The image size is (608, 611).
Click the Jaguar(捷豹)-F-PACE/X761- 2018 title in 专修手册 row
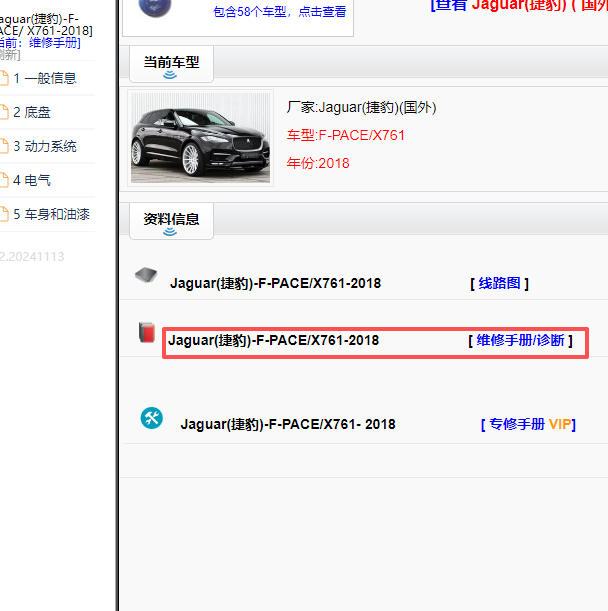288,424
